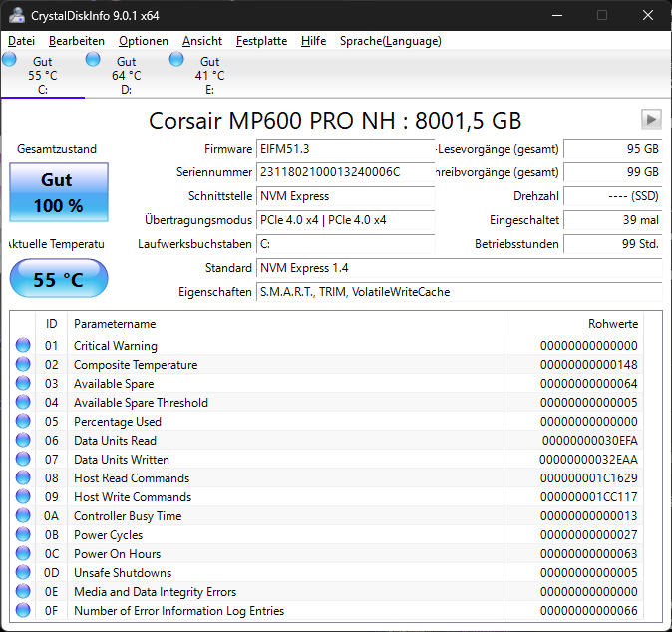Click status orb for Unsafe Shutdowns row

tap(23, 572)
